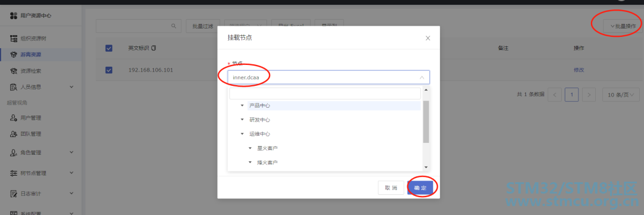
Task: Click the 游离资源 sidebar icon
Action: click(x=14, y=55)
